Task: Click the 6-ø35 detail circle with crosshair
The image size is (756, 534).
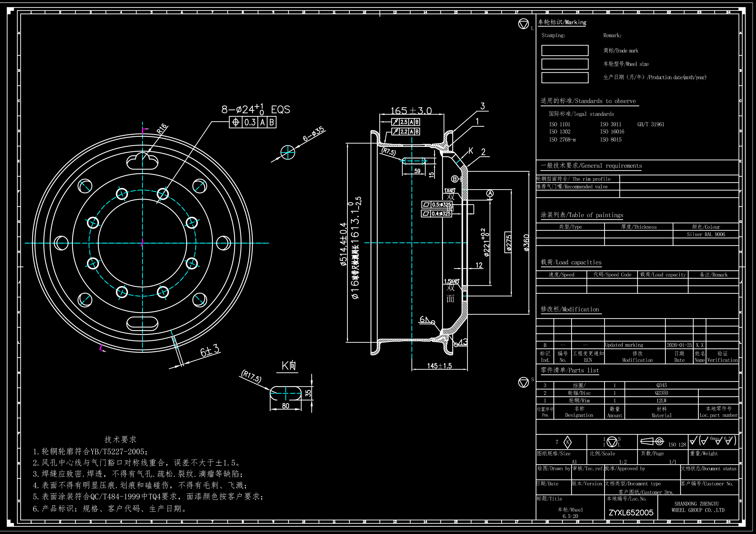Action: 288,152
